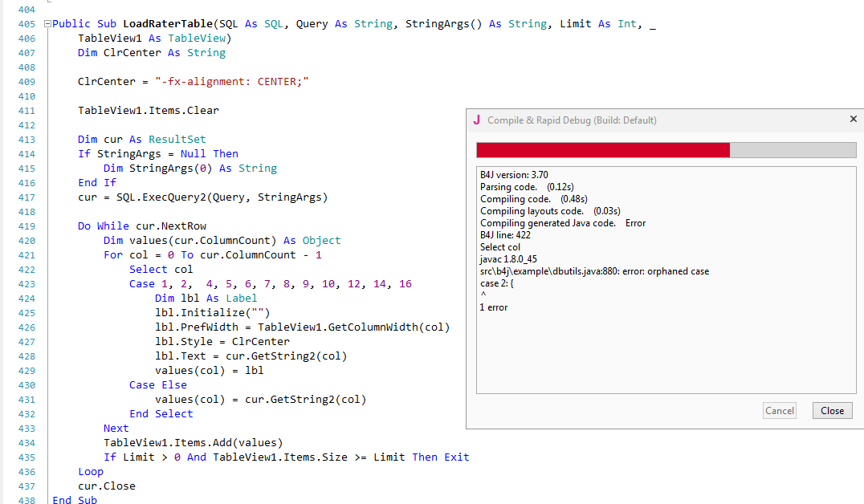Dismiss the dialog with the X button

pos(853,119)
